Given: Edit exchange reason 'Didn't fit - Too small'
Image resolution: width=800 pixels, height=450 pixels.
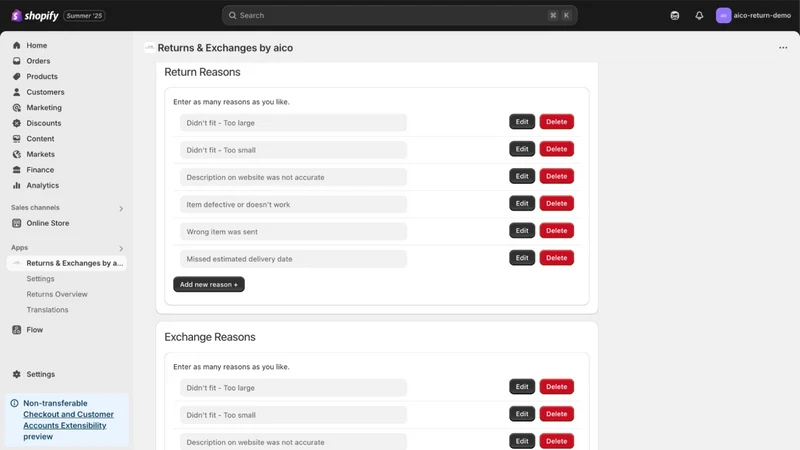Looking at the screenshot, I should pos(522,414).
